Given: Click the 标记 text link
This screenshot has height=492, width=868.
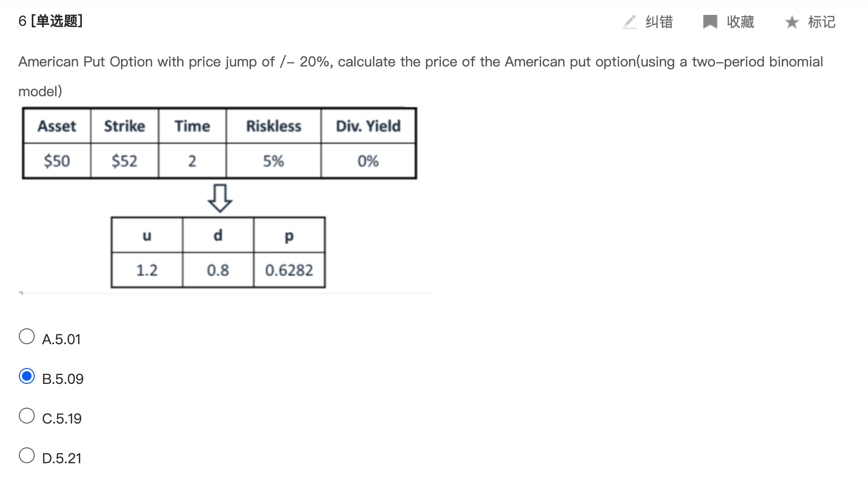Looking at the screenshot, I should point(821,22).
